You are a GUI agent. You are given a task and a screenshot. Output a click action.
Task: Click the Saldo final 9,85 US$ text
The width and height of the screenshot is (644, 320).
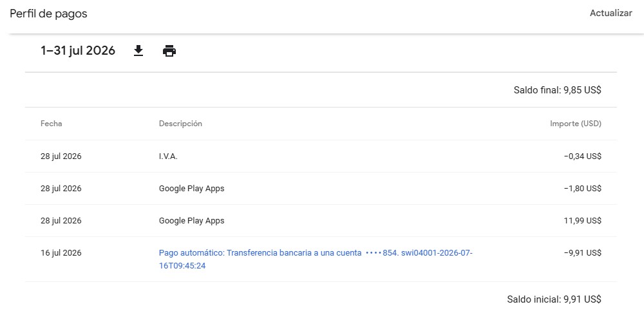(x=557, y=90)
